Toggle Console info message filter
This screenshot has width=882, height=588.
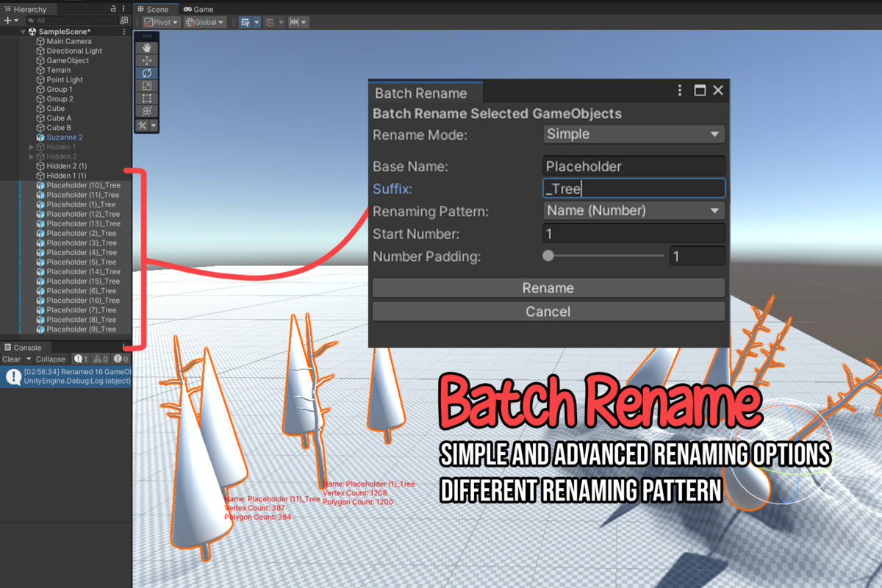click(81, 359)
